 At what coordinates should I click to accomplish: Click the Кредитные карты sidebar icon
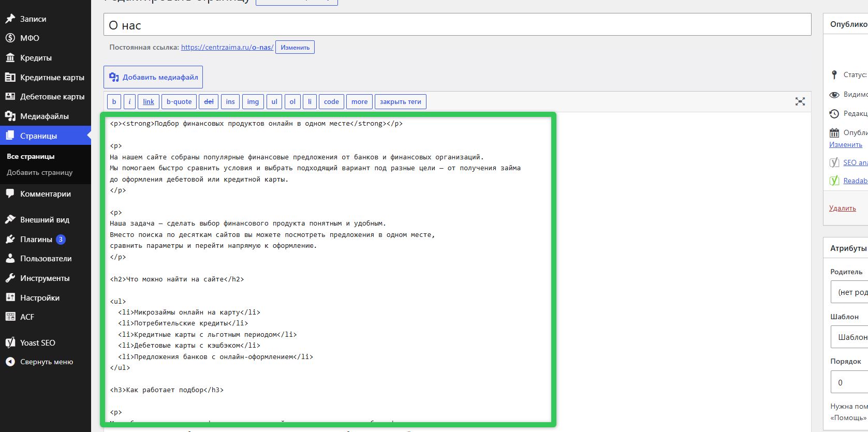(10, 78)
